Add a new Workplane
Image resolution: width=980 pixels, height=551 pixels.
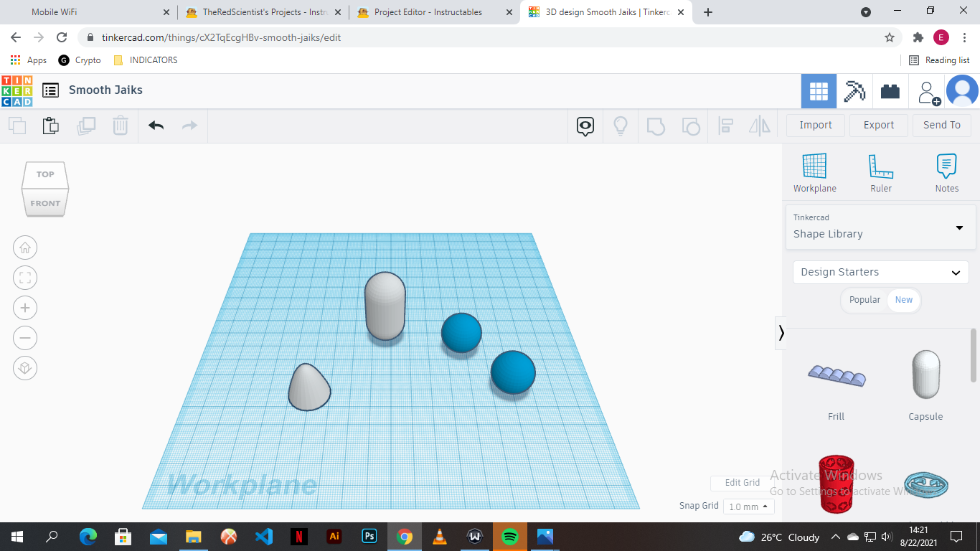[814, 172]
